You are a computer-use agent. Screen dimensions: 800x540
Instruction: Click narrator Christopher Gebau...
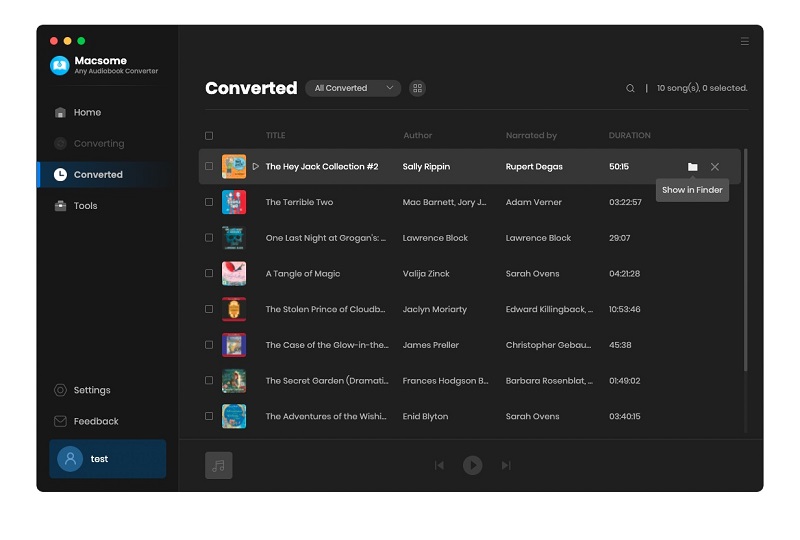[548, 345]
